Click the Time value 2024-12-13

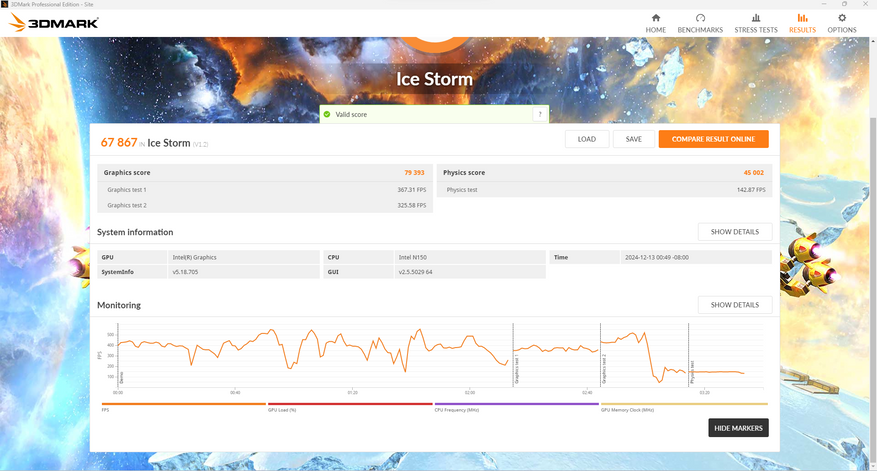click(657, 257)
